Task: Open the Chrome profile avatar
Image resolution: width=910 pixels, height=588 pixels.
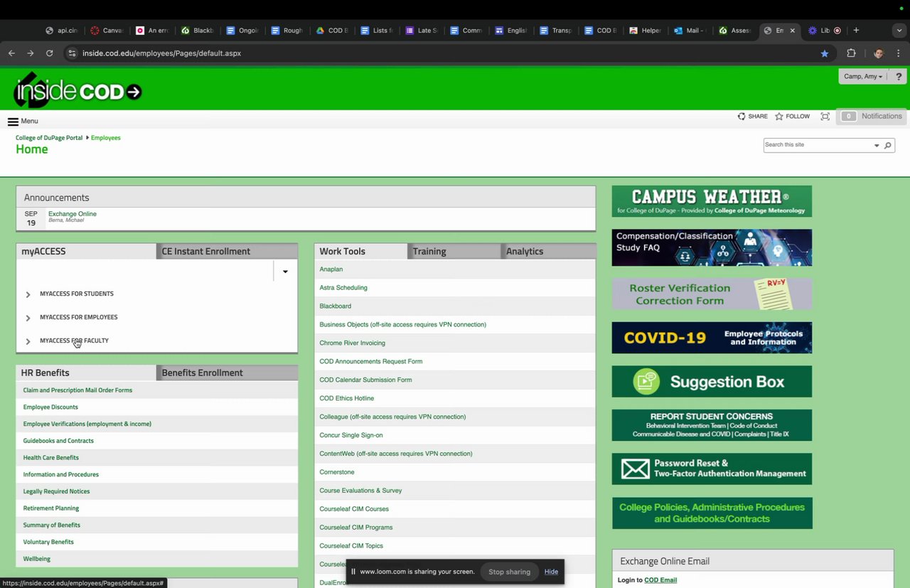Action: tap(879, 53)
